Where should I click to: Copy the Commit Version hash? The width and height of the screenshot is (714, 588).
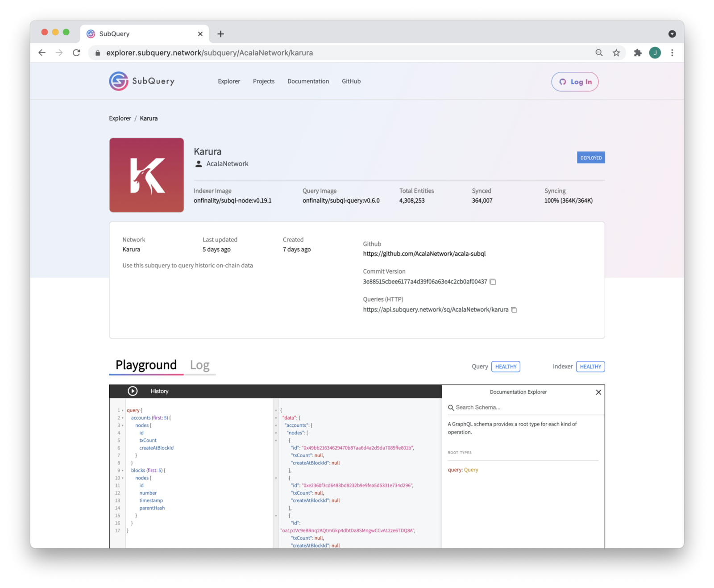click(x=493, y=282)
